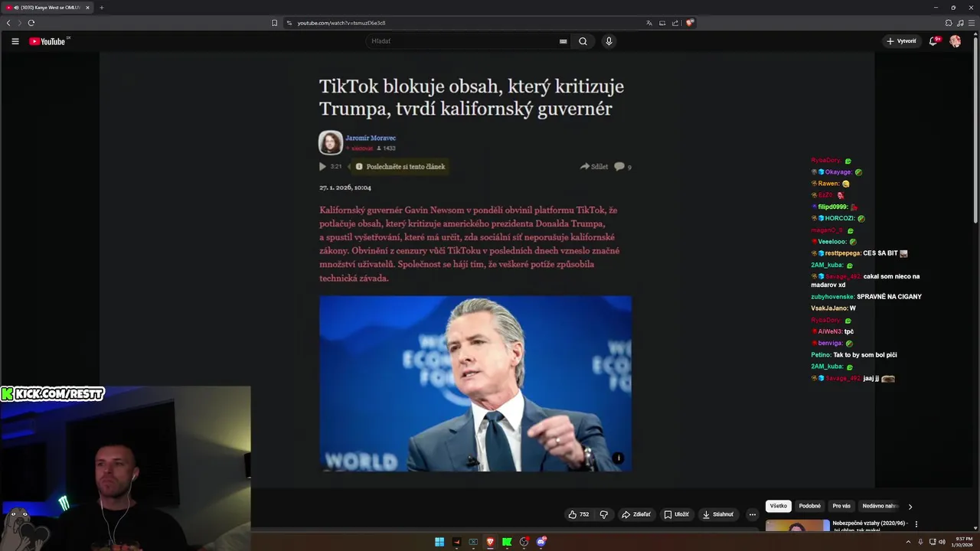Open the Kick app in the taskbar
This screenshot has height=551, width=980.
tap(507, 542)
